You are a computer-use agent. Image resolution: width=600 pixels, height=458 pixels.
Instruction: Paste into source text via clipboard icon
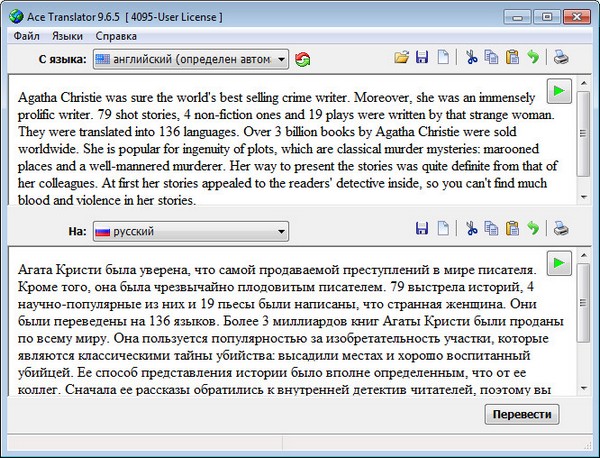click(x=512, y=59)
